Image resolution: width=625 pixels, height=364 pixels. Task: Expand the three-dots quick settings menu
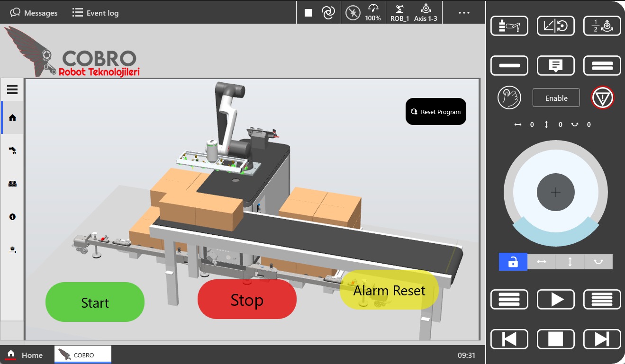point(464,13)
